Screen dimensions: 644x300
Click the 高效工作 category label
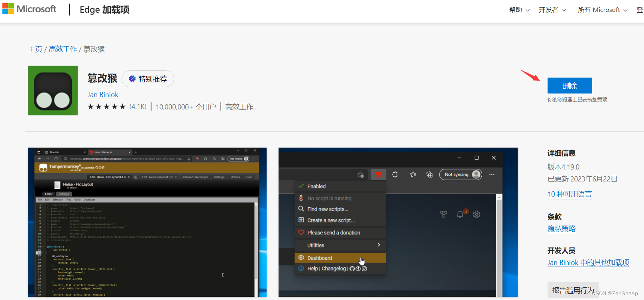coord(239,107)
